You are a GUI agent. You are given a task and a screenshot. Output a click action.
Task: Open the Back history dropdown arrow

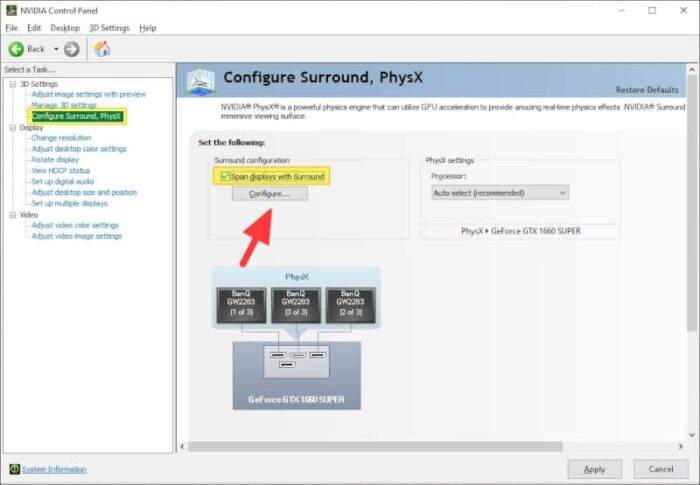[x=56, y=49]
